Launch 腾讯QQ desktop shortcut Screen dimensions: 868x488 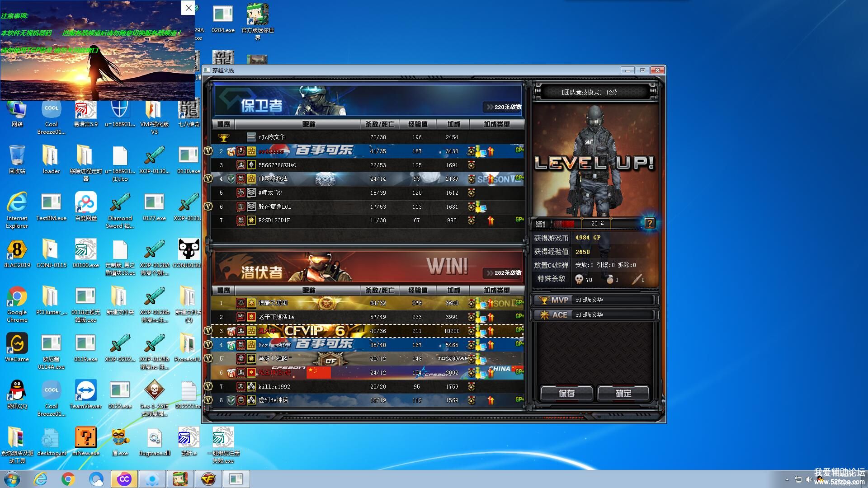click(x=17, y=394)
